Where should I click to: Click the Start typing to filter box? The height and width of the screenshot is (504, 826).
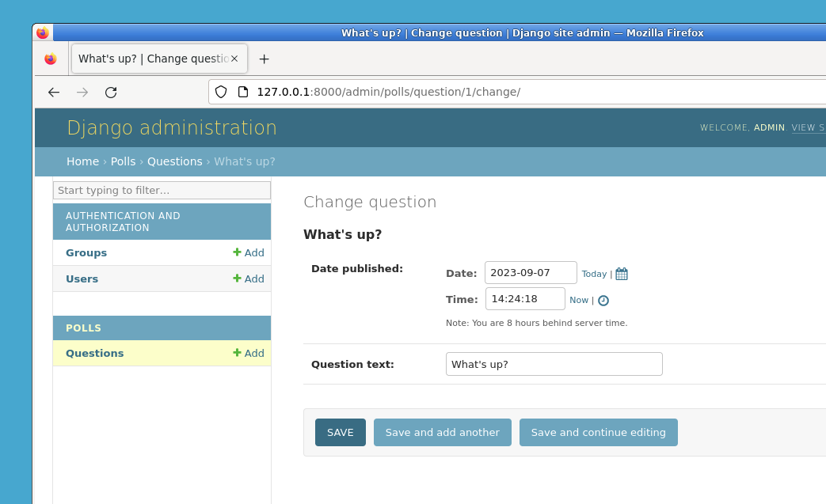point(162,190)
